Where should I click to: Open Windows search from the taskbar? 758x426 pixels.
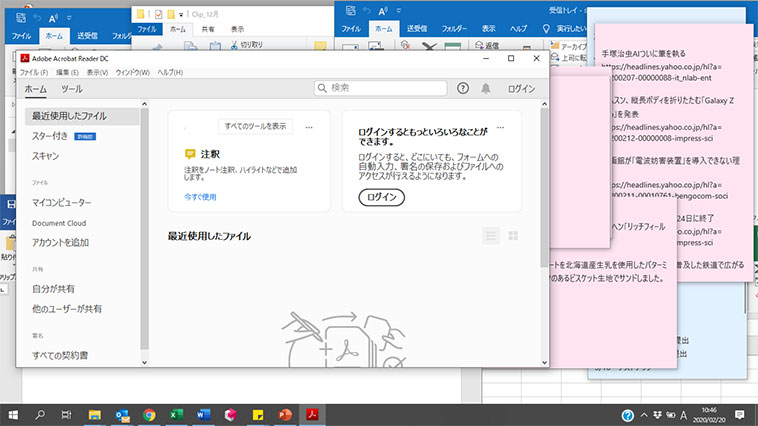click(40, 415)
